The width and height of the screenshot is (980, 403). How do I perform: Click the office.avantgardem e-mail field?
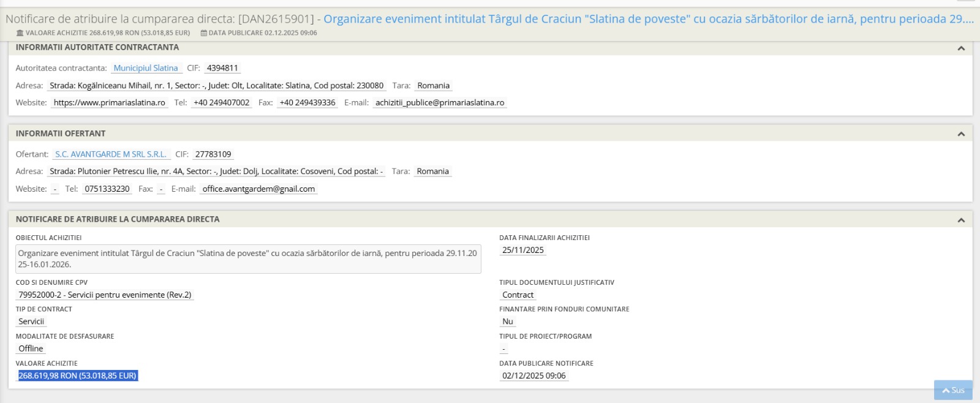click(x=258, y=189)
